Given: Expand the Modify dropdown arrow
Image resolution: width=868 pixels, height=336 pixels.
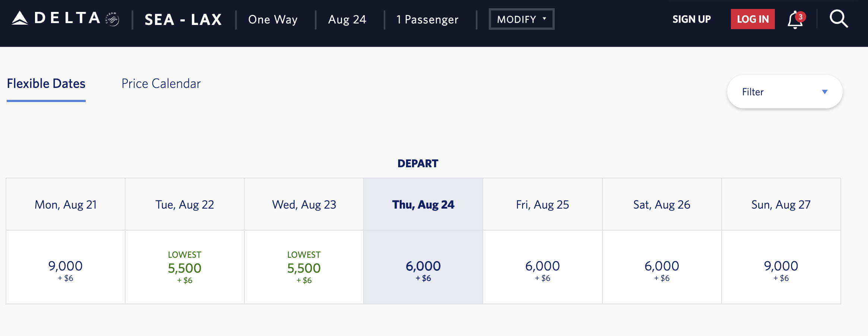Looking at the screenshot, I should coord(544,19).
